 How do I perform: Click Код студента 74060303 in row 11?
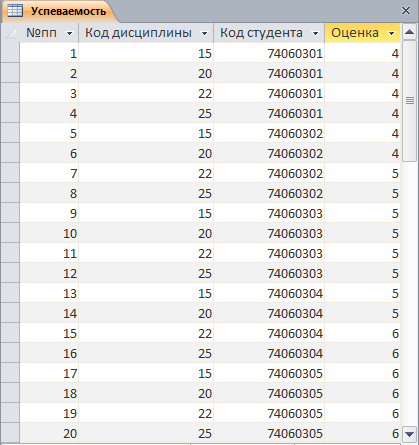click(269, 253)
